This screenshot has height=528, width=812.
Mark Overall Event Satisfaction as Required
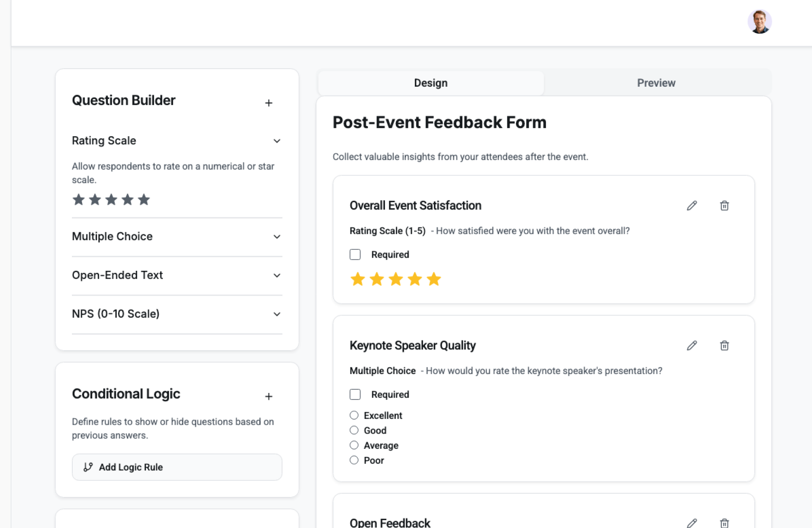click(355, 255)
